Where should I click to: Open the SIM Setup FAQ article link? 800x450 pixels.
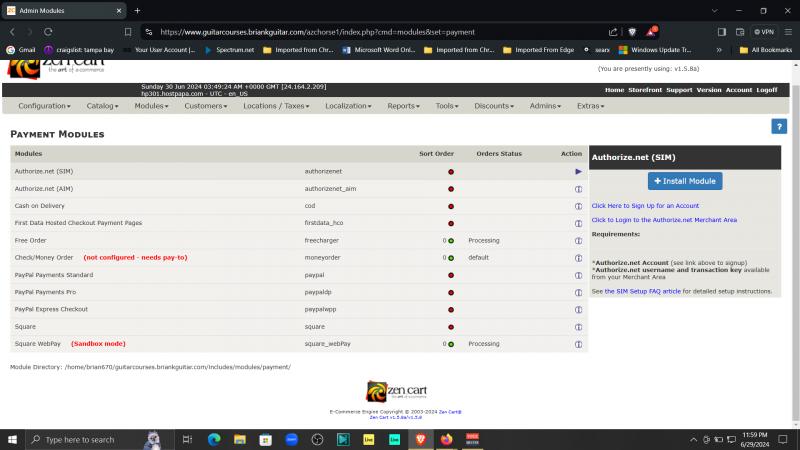[642, 291]
